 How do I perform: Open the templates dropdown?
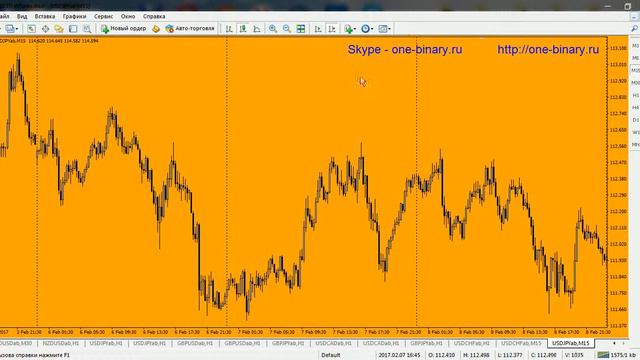384,29
